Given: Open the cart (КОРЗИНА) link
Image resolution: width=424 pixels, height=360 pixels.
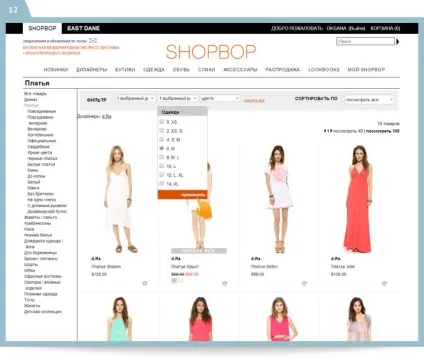Looking at the screenshot, I should point(385,28).
